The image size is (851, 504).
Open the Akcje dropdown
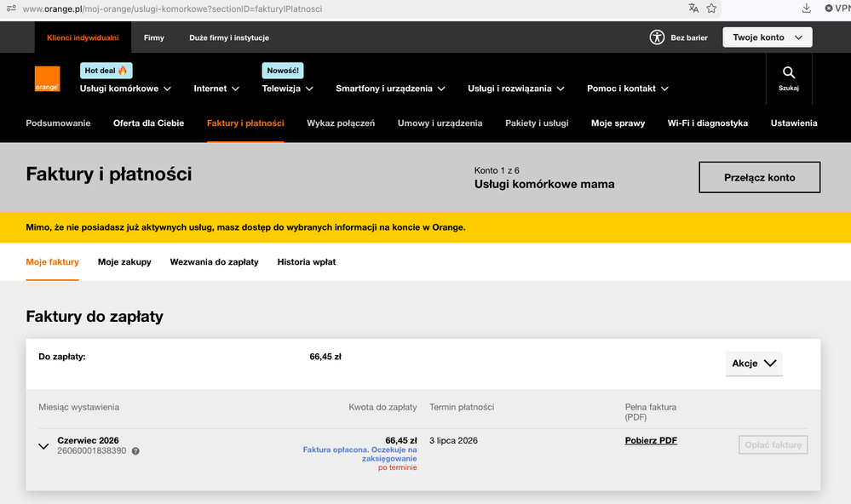click(754, 364)
